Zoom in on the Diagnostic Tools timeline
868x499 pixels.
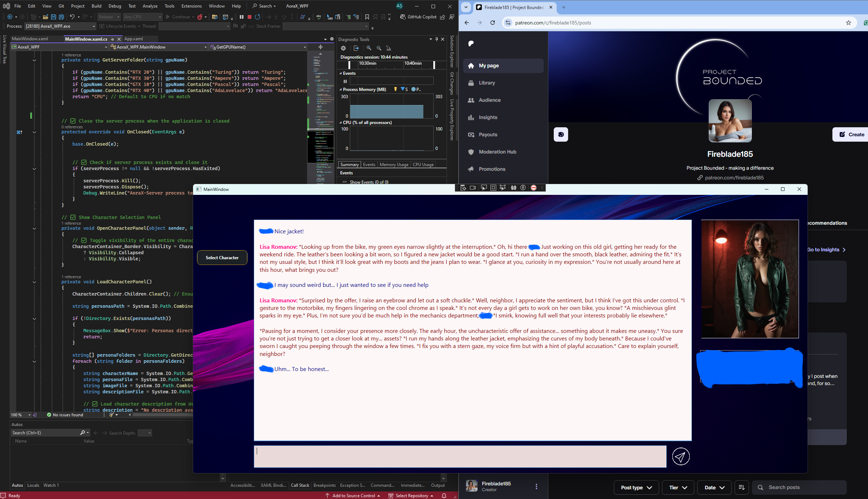pos(369,48)
